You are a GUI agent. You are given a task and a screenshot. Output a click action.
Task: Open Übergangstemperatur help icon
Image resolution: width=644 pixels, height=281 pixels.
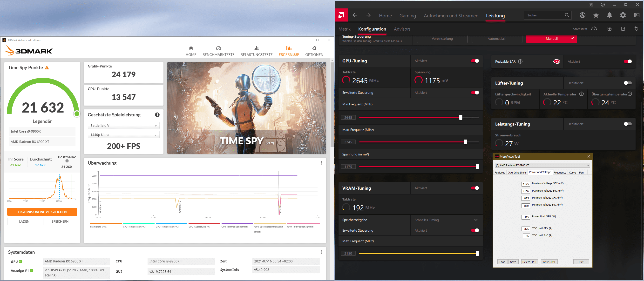tap(630, 94)
